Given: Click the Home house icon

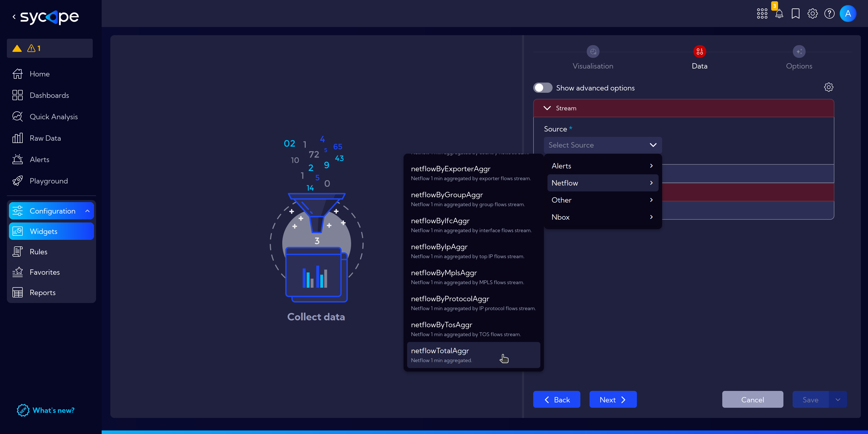Looking at the screenshot, I should pos(18,74).
